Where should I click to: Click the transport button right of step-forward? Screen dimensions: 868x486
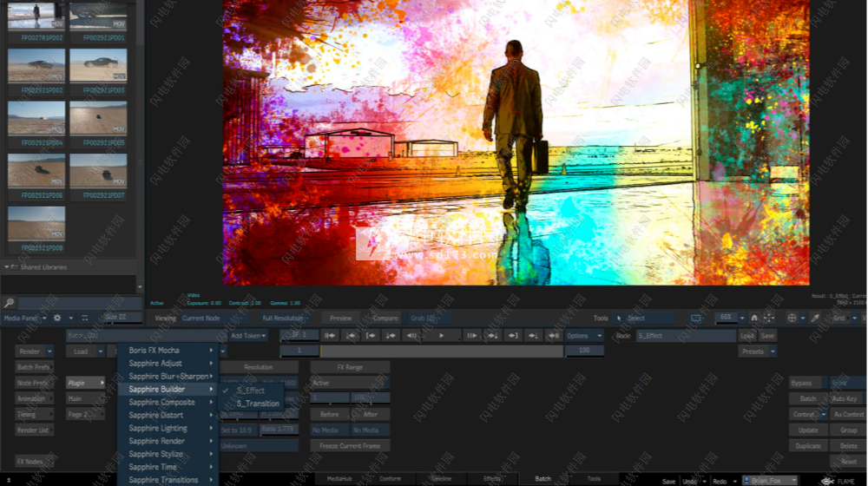[x=491, y=336]
